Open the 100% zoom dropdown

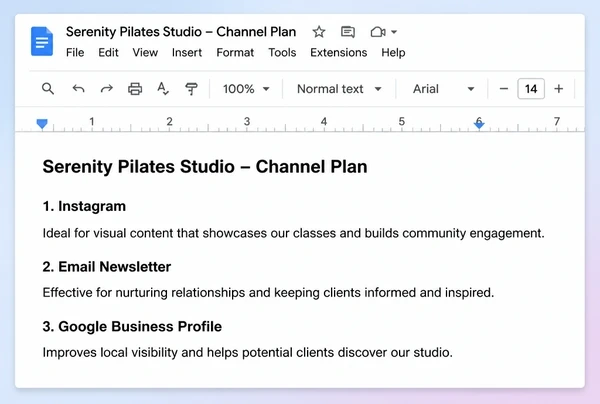click(x=246, y=89)
